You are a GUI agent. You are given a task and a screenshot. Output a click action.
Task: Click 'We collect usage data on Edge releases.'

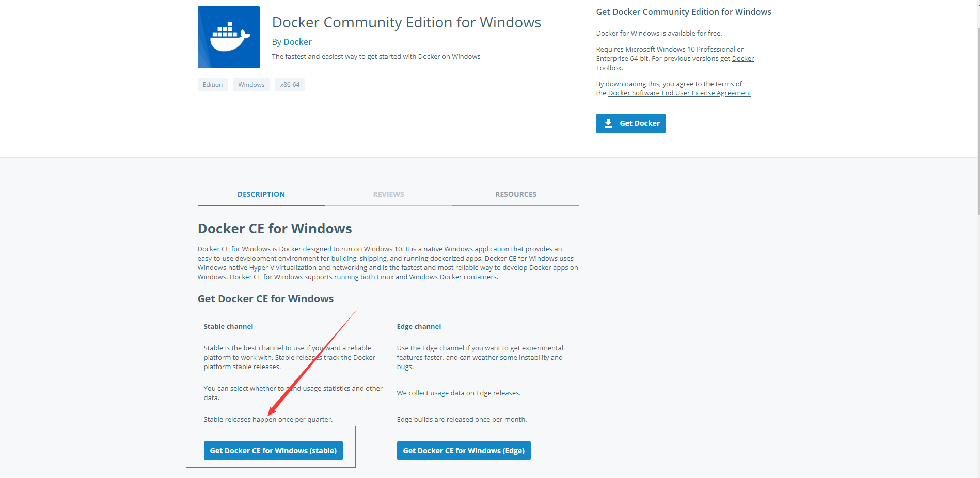coord(459,393)
